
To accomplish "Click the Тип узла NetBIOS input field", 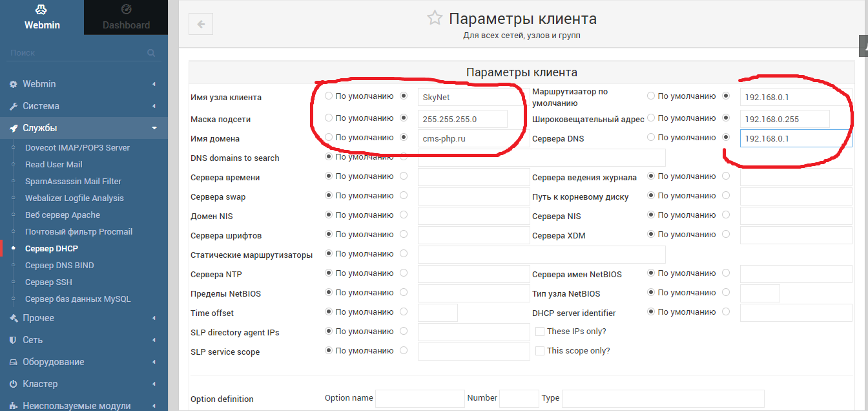I will click(760, 293).
